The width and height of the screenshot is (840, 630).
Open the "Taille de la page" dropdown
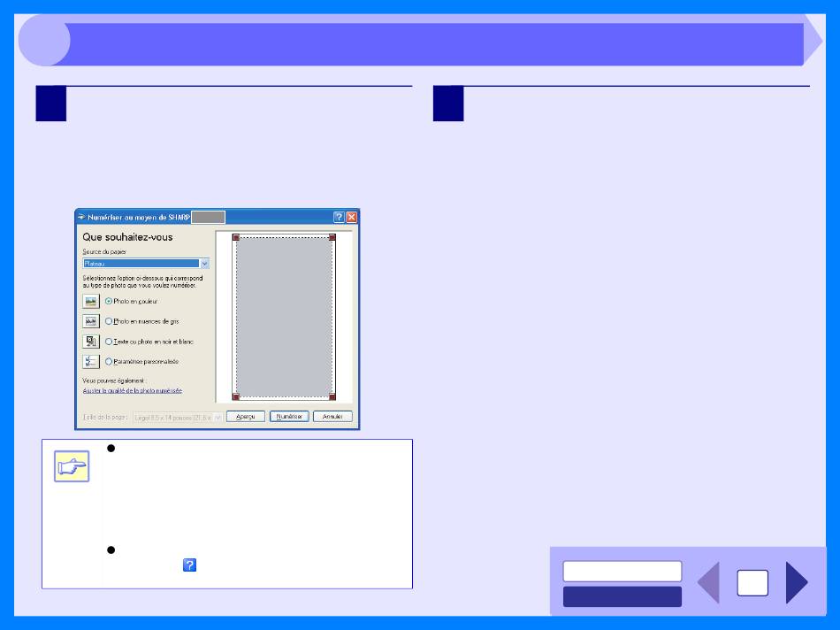click(178, 417)
